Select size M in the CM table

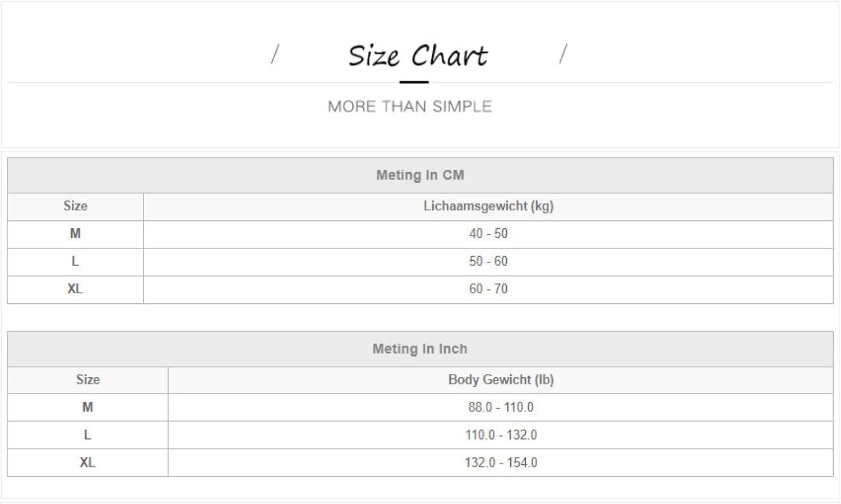pos(75,233)
